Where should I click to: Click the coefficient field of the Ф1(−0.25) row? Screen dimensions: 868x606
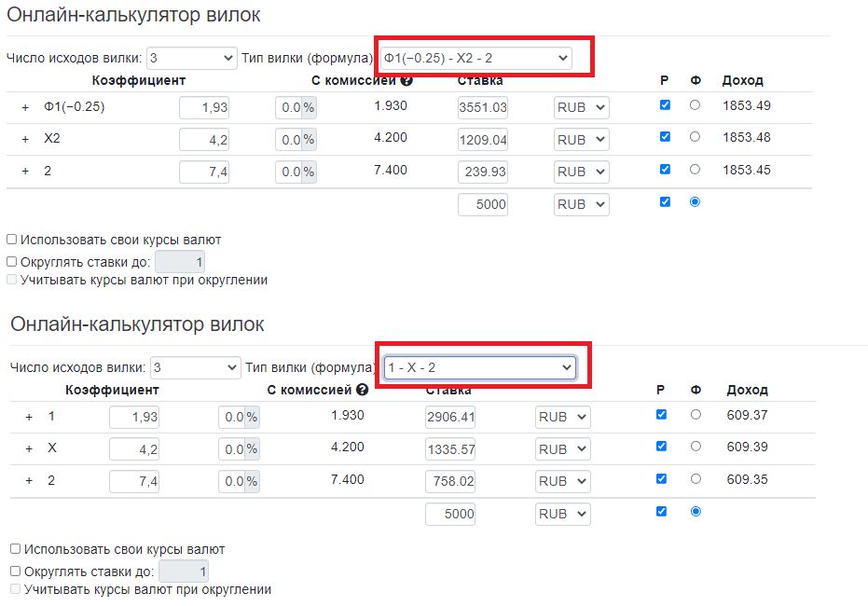coord(204,108)
